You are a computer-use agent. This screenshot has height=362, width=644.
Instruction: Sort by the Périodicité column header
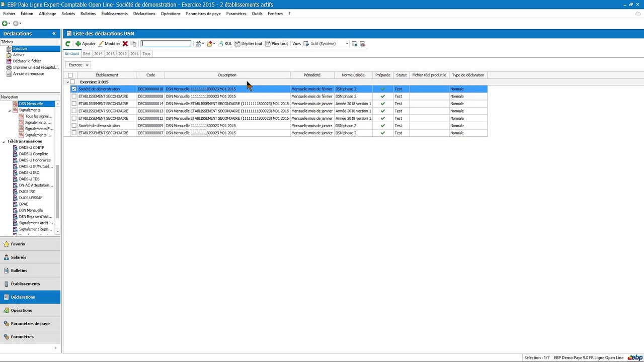pos(312,75)
